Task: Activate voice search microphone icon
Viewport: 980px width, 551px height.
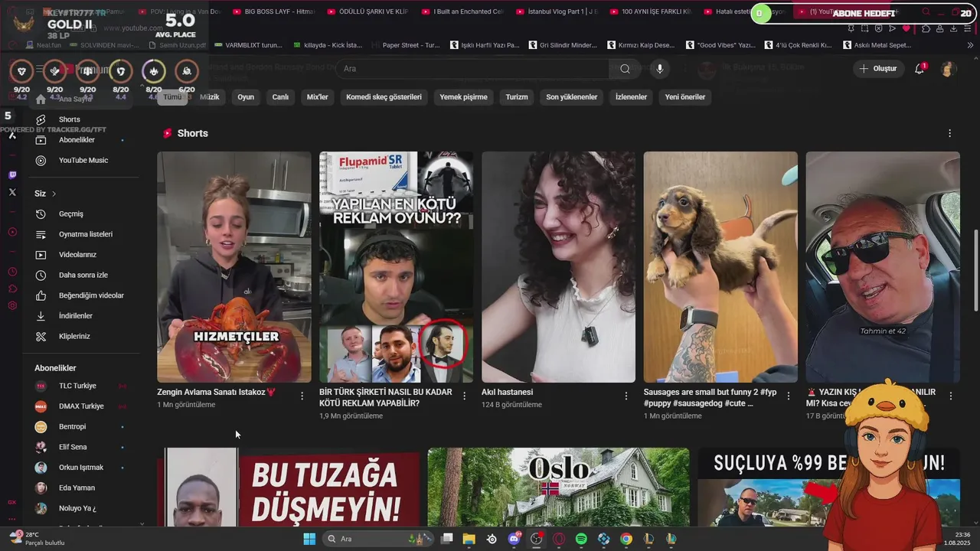Action: click(659, 69)
